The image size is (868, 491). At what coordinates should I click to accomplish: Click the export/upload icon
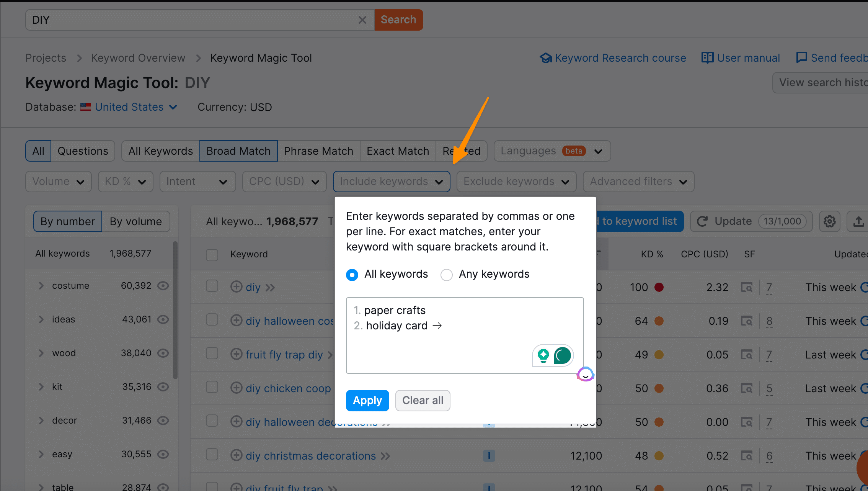858,221
